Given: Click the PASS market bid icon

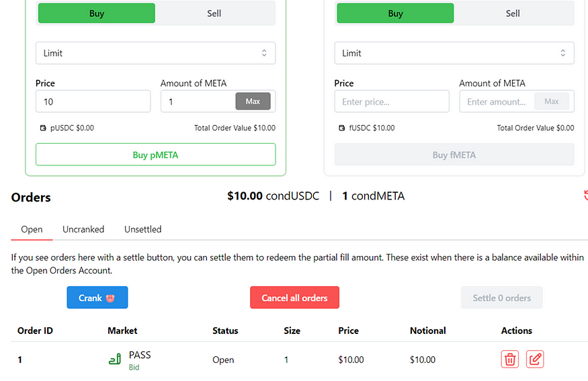Looking at the screenshot, I should (x=114, y=359).
